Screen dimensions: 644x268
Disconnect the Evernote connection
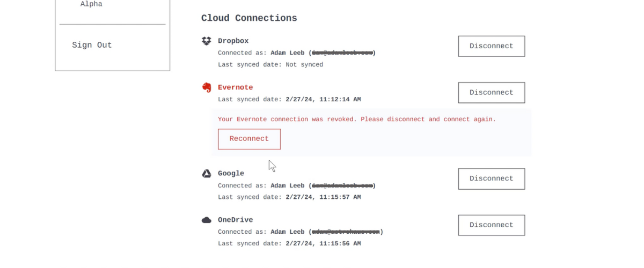491,93
